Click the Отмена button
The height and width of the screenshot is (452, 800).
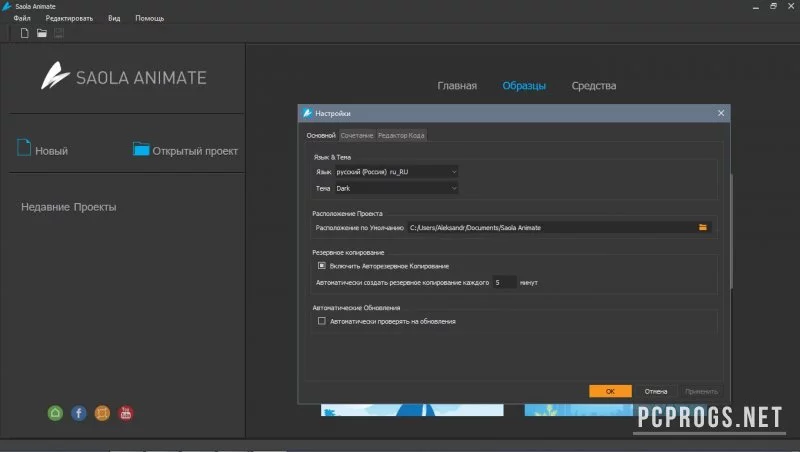tap(656, 391)
